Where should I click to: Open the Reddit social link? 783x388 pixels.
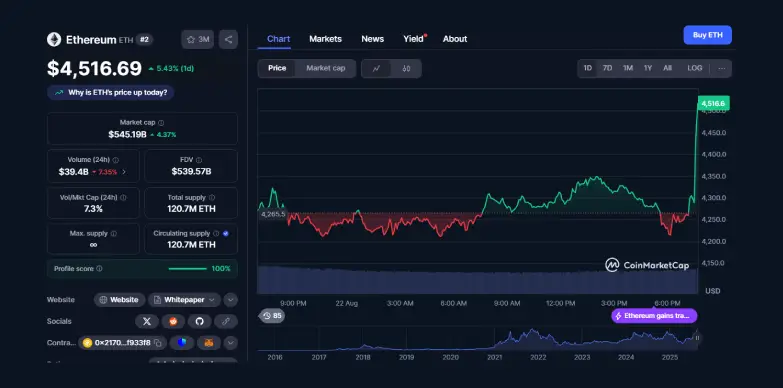(173, 322)
